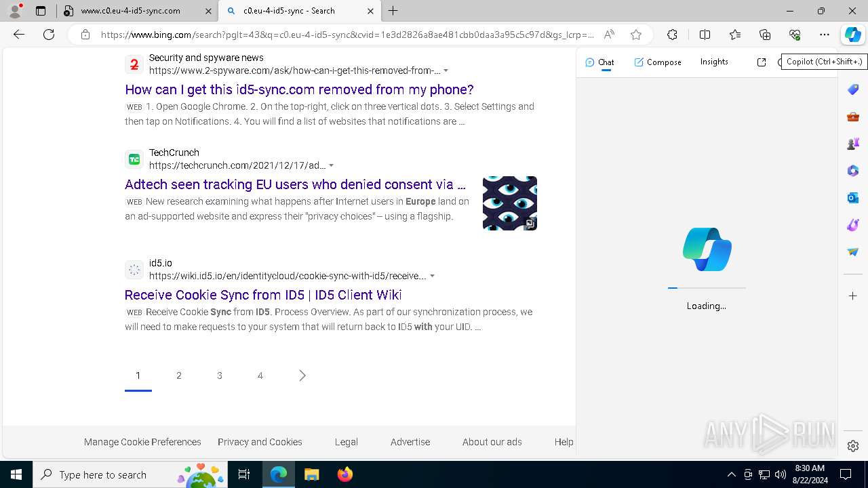Open Copilot pane in new window
868x488 pixels.
click(762, 62)
